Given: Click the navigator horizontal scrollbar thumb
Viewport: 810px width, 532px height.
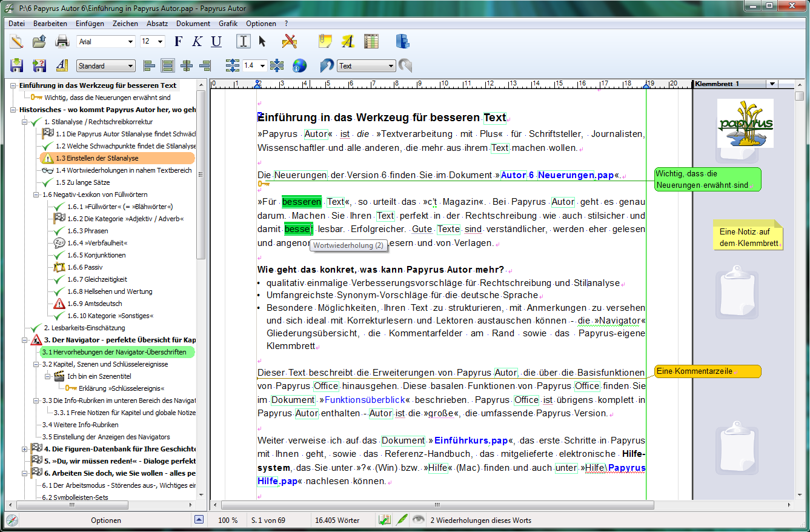Looking at the screenshot, I should [71, 504].
